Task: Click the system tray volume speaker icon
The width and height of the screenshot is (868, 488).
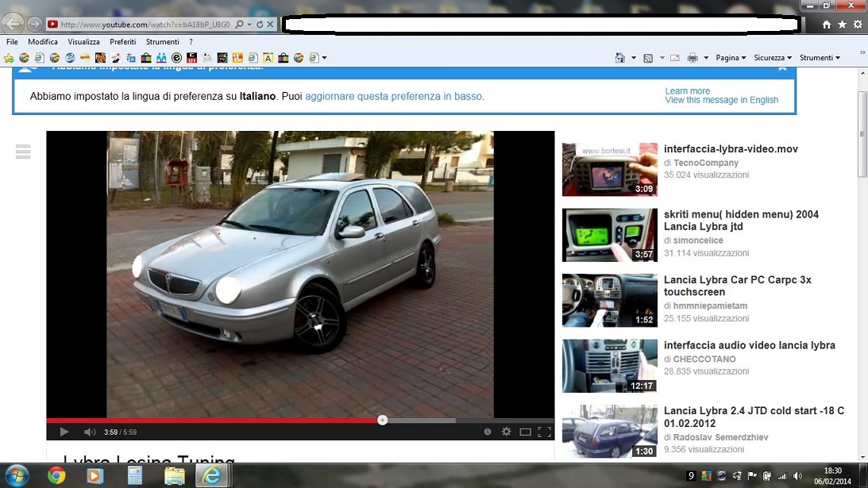Action: pyautogui.click(x=797, y=476)
